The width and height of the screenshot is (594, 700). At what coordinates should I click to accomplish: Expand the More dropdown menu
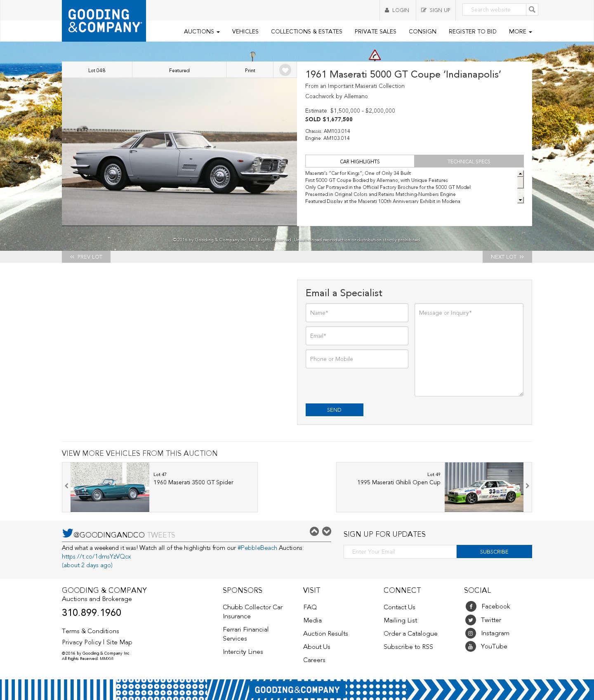(520, 31)
